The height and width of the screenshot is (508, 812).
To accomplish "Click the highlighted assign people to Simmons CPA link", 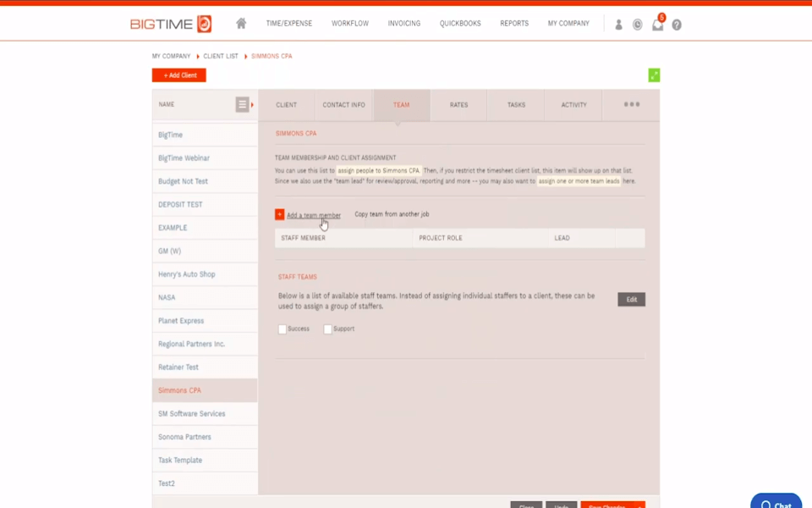I will pyautogui.click(x=379, y=170).
